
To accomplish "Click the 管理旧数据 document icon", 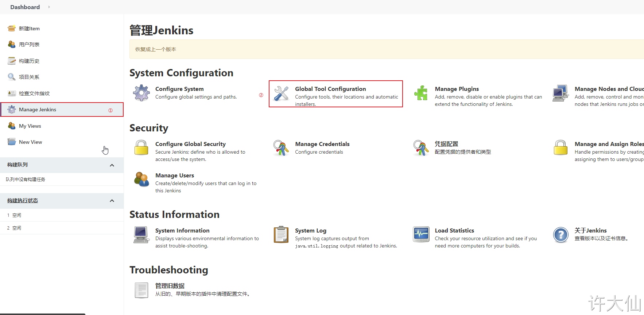I will [x=141, y=290].
